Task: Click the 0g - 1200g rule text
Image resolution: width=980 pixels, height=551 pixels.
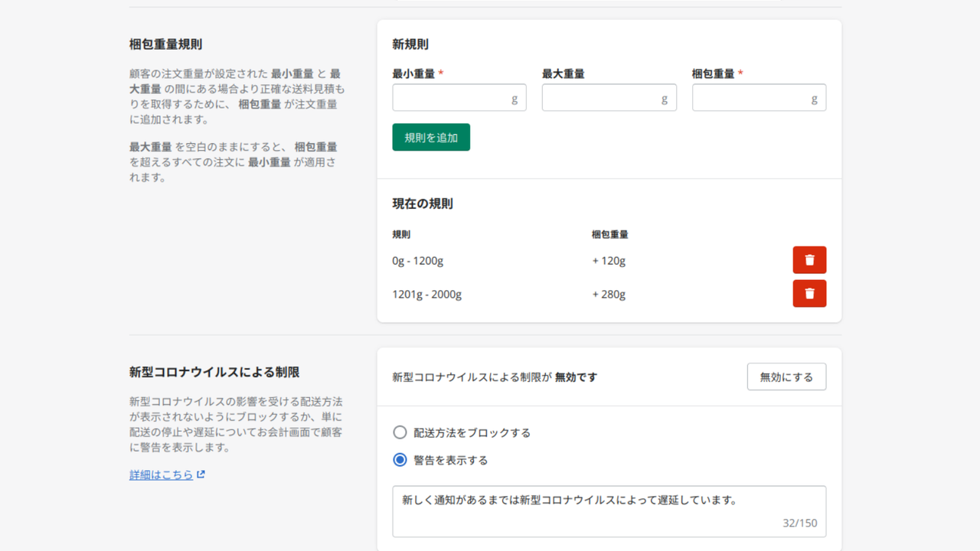Action: click(x=418, y=261)
